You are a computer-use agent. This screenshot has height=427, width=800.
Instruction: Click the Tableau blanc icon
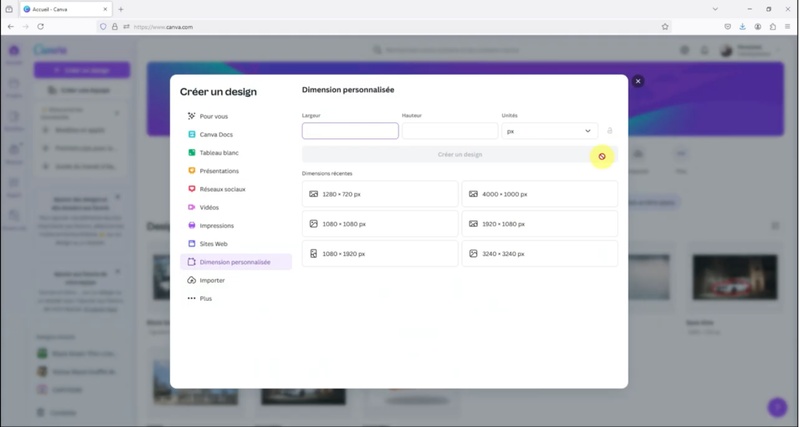point(192,153)
